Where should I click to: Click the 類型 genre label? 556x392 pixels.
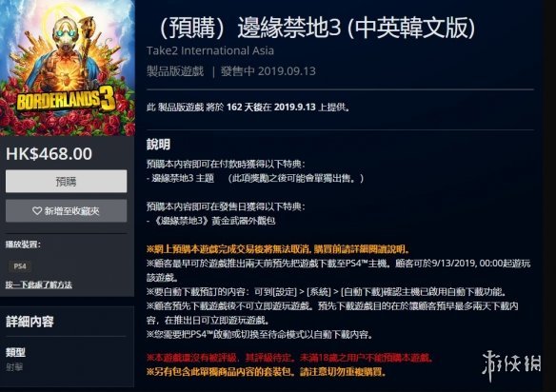[15, 352]
